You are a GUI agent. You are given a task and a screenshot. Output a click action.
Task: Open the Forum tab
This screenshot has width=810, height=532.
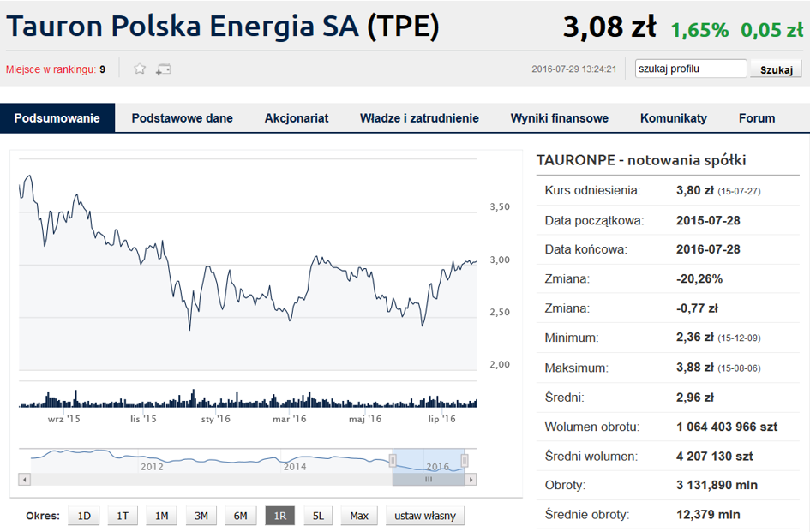(757, 118)
